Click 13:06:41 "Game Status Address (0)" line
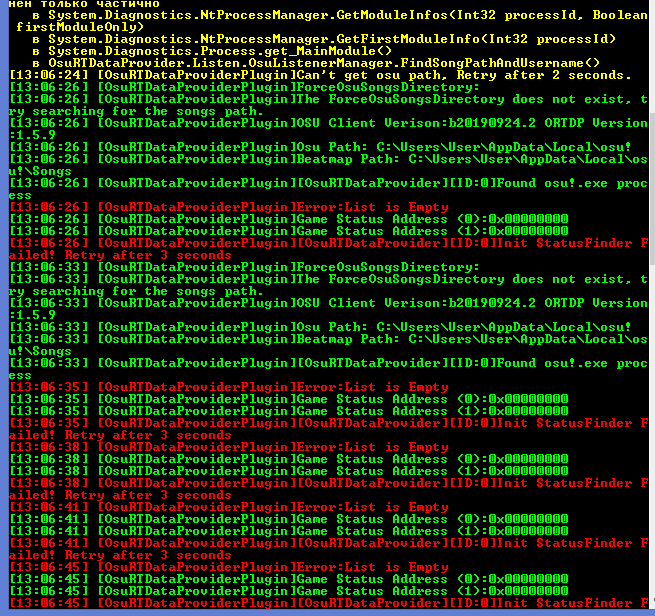Image resolution: width=655 pixels, height=616 pixels. coord(289,519)
